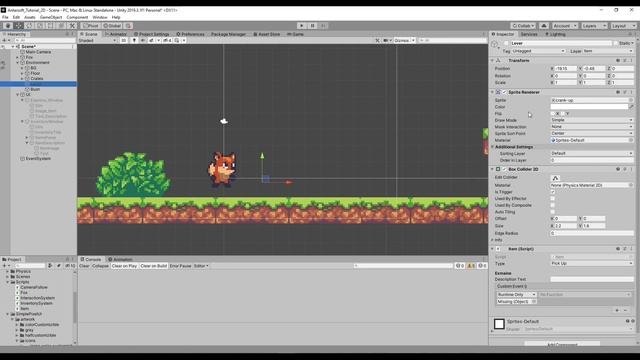The width and height of the screenshot is (640, 360).
Task: Collapse the Transform component
Action: (492, 60)
